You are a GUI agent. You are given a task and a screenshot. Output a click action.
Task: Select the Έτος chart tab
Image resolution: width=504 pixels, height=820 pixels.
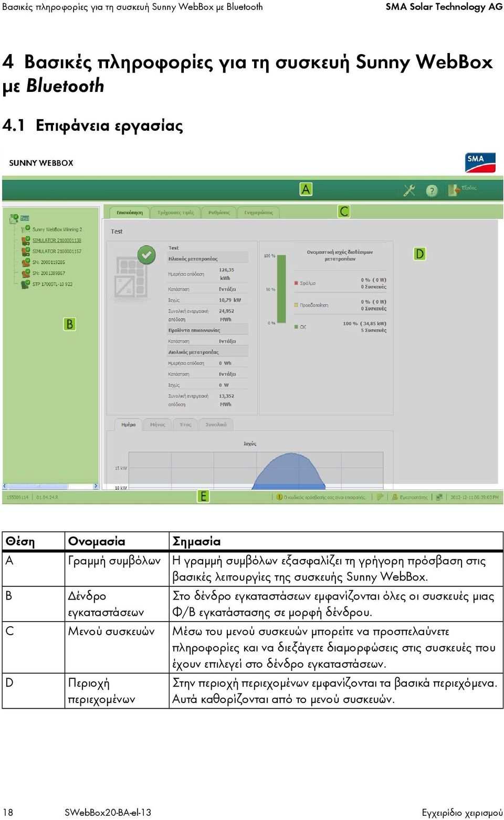tap(186, 425)
